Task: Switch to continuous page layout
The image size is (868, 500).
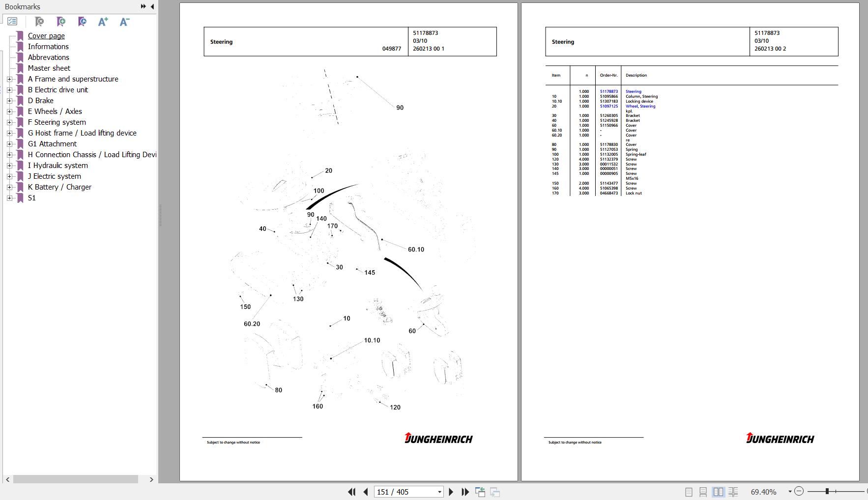Action: [x=703, y=492]
